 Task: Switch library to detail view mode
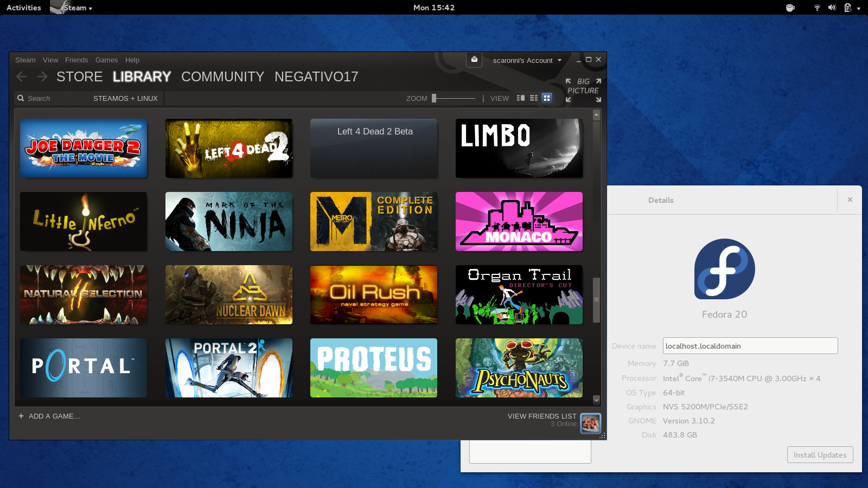point(520,98)
